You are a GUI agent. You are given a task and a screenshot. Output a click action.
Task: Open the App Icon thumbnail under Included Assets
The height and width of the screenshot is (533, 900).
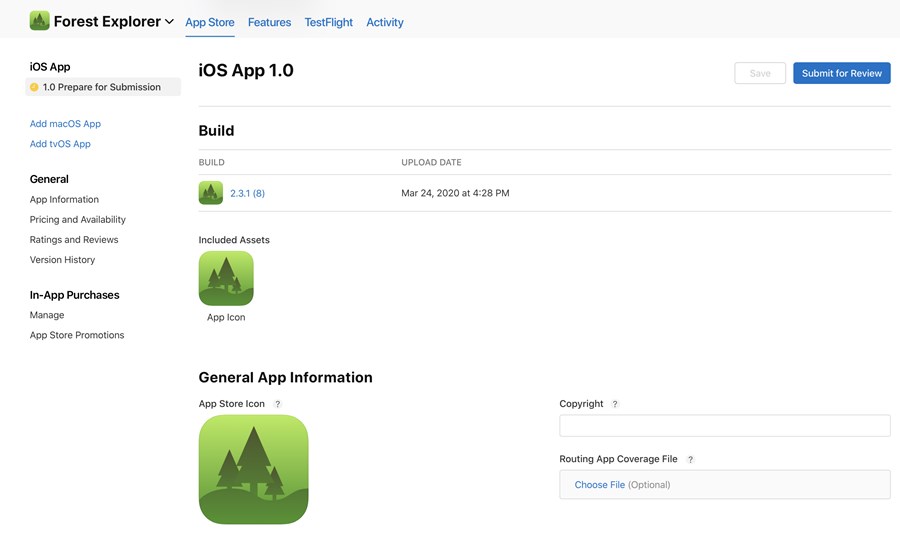[x=226, y=278]
